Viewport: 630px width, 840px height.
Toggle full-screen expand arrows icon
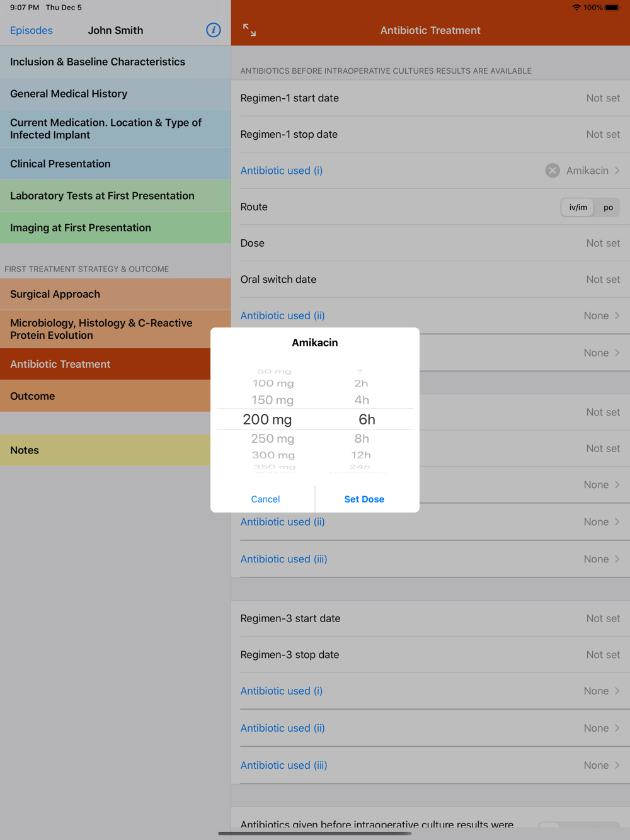pyautogui.click(x=249, y=30)
